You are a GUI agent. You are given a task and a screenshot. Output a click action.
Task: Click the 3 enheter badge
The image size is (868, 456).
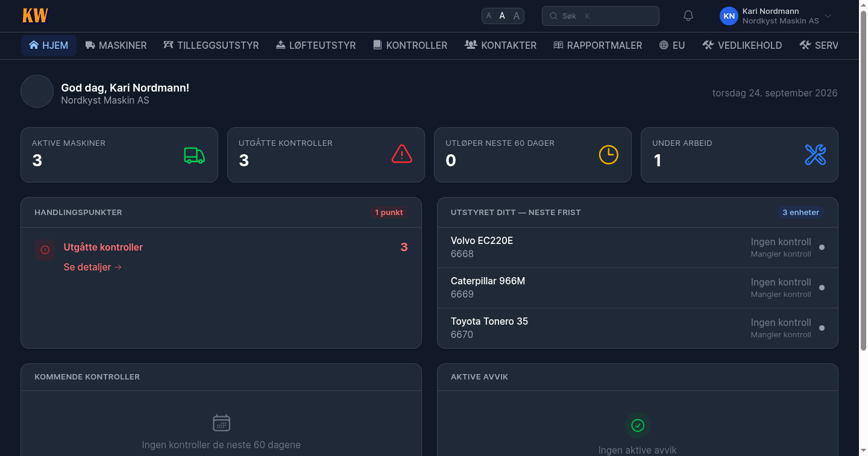800,212
